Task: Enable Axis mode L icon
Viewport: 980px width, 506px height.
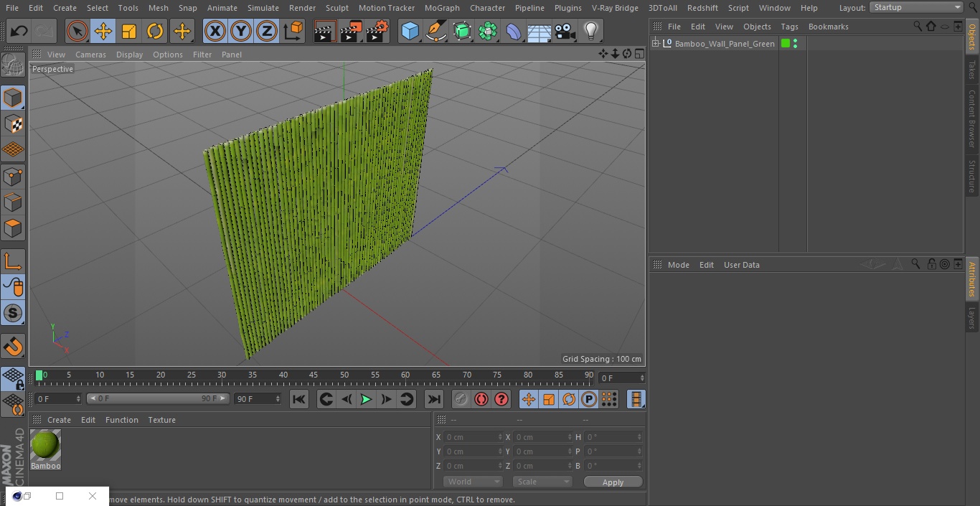Action: [13, 261]
